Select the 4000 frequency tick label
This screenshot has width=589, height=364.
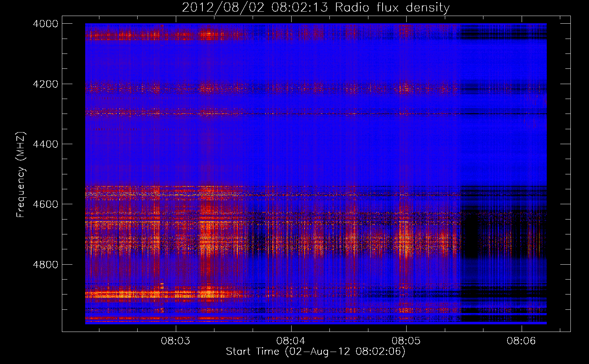point(46,24)
